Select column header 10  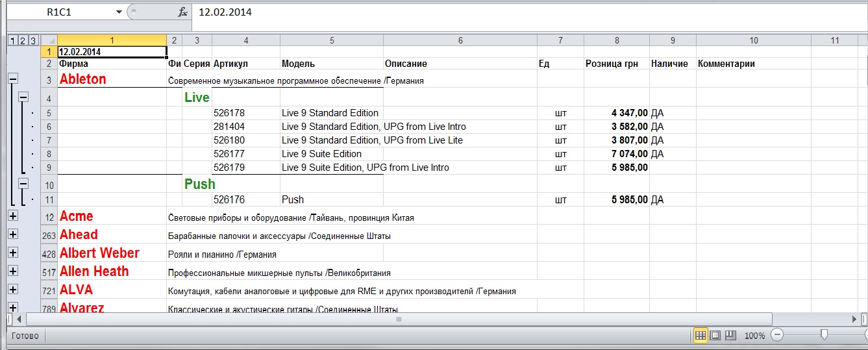[x=753, y=40]
